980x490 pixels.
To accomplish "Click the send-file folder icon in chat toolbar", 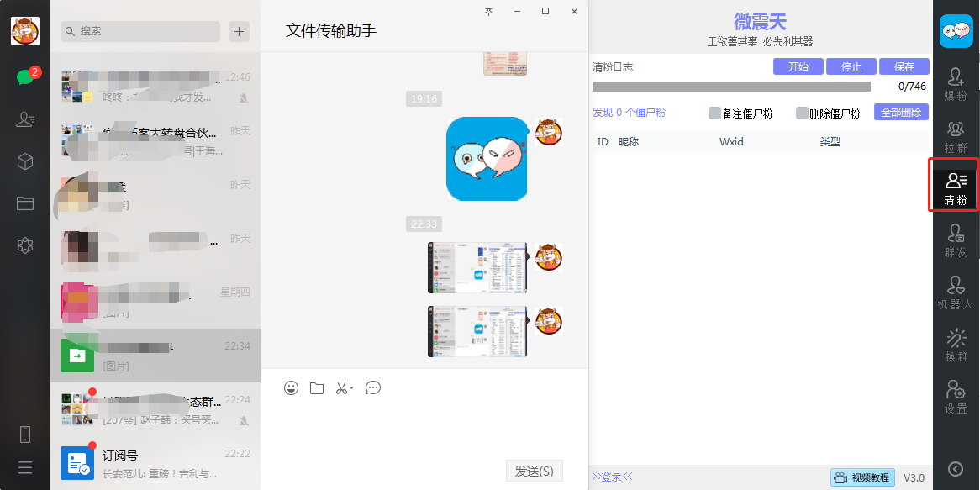I will pos(317,388).
